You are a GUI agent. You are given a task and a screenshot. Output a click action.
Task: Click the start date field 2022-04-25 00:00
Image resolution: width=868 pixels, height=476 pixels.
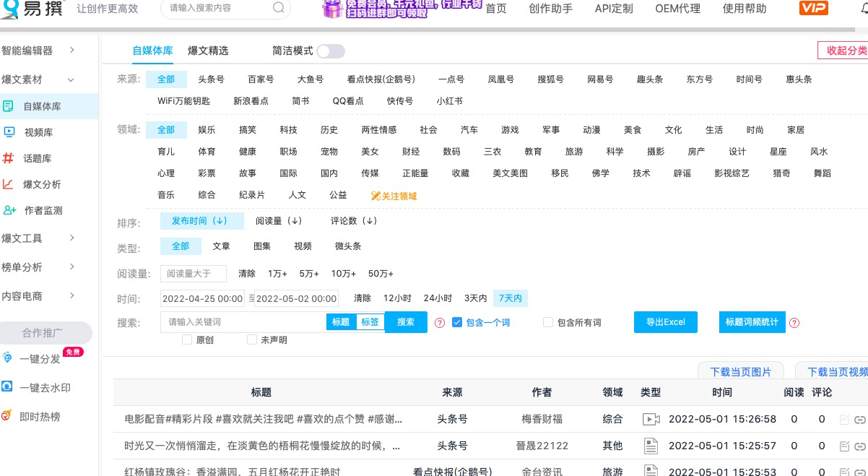point(204,298)
